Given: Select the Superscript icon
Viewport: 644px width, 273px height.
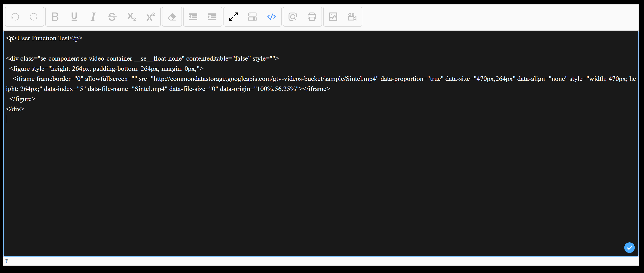Looking at the screenshot, I should point(150,17).
